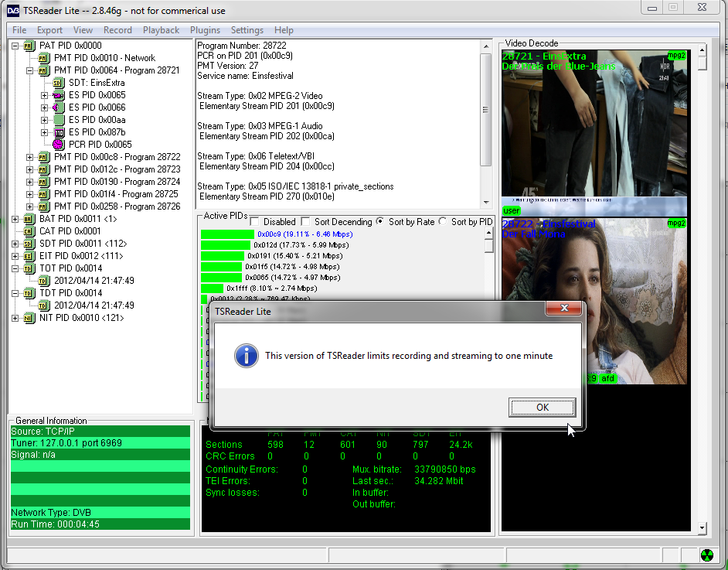Click the SDT EinsExtra icon
This screenshot has width=728, height=570.
click(x=59, y=83)
